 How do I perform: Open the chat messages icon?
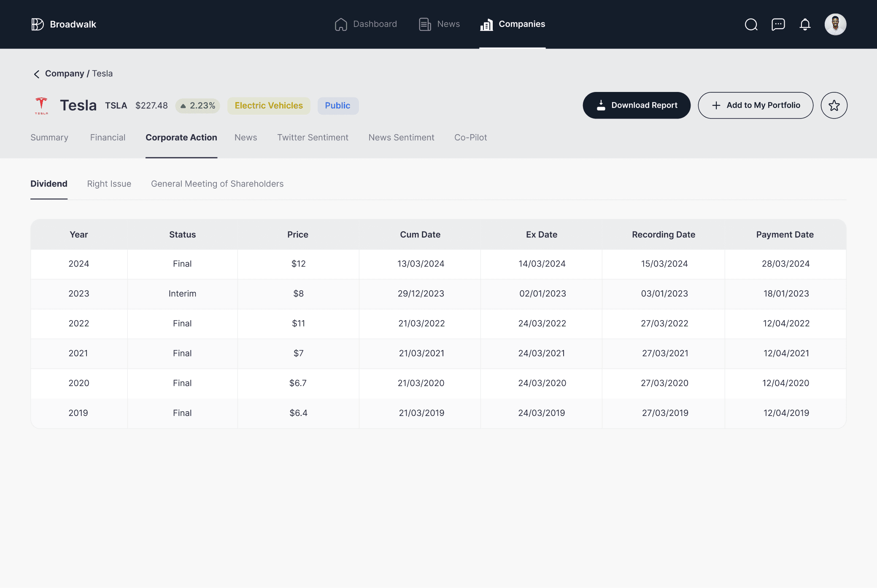click(778, 24)
